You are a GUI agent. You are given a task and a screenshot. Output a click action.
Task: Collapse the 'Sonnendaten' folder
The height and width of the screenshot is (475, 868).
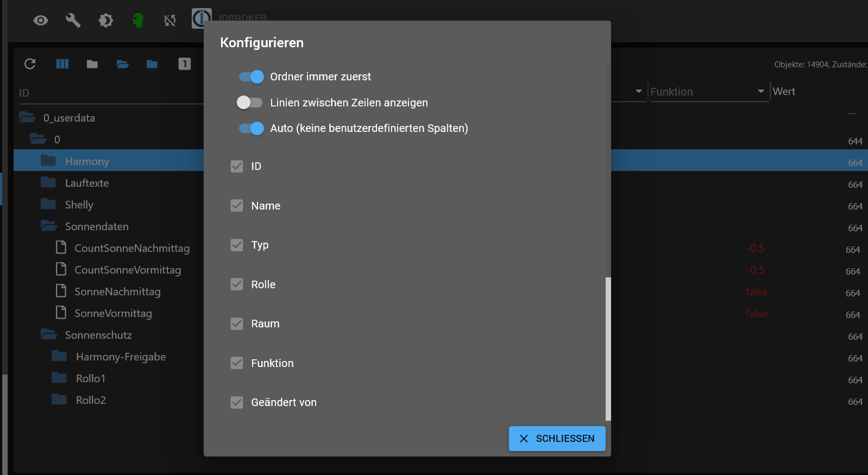tap(49, 226)
